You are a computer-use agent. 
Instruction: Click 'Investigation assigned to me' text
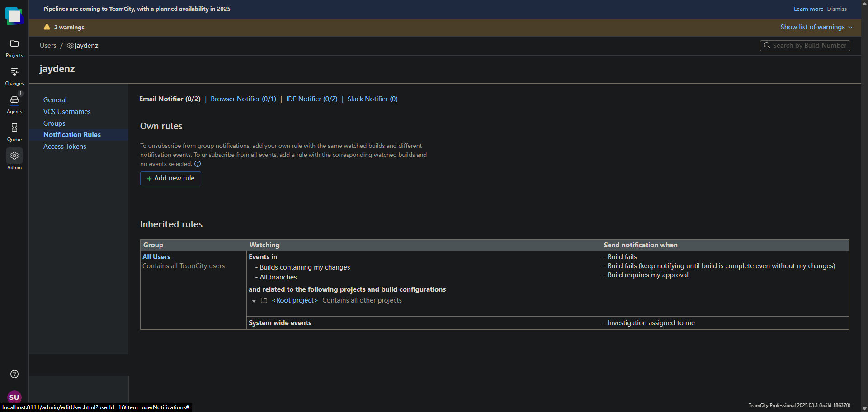651,323
